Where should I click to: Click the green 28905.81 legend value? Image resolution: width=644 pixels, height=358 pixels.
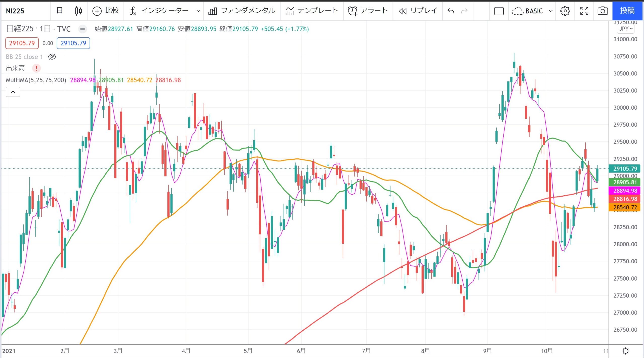point(111,80)
